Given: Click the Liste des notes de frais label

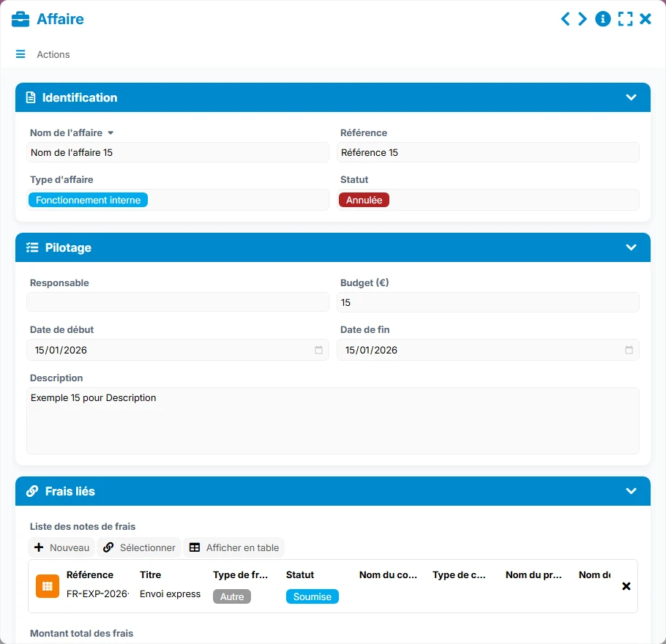Looking at the screenshot, I should 83,526.
